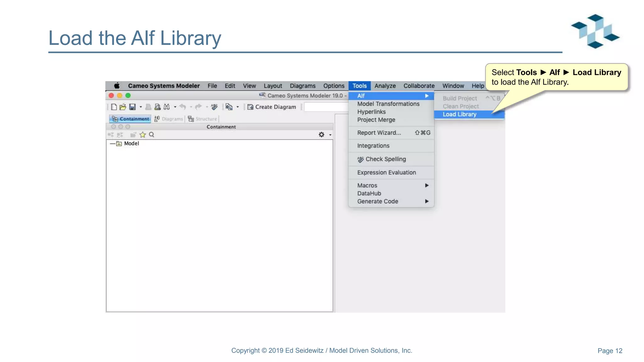
Task: Choose Expression Evaluation in Tools menu
Action: pos(391,173)
